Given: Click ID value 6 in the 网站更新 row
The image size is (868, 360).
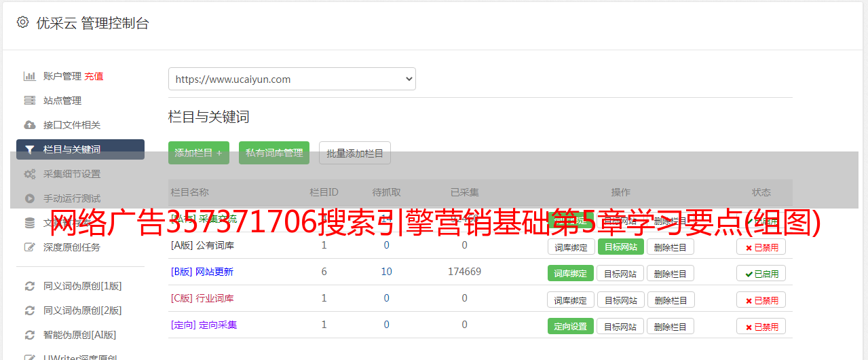Looking at the screenshot, I should point(324,272).
